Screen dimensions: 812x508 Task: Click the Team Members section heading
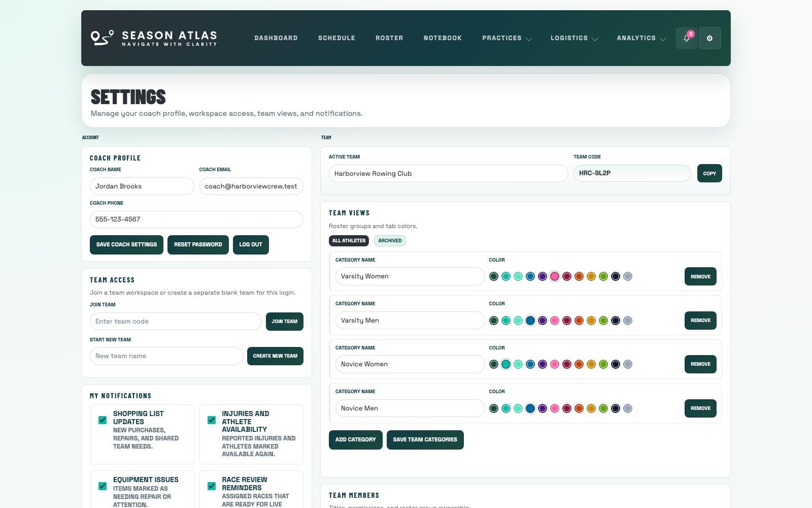pyautogui.click(x=354, y=495)
